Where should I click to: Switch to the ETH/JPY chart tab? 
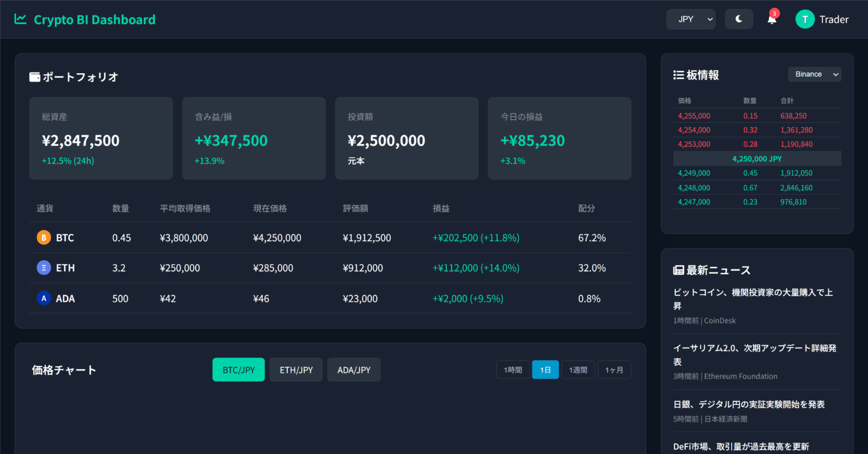pos(296,370)
